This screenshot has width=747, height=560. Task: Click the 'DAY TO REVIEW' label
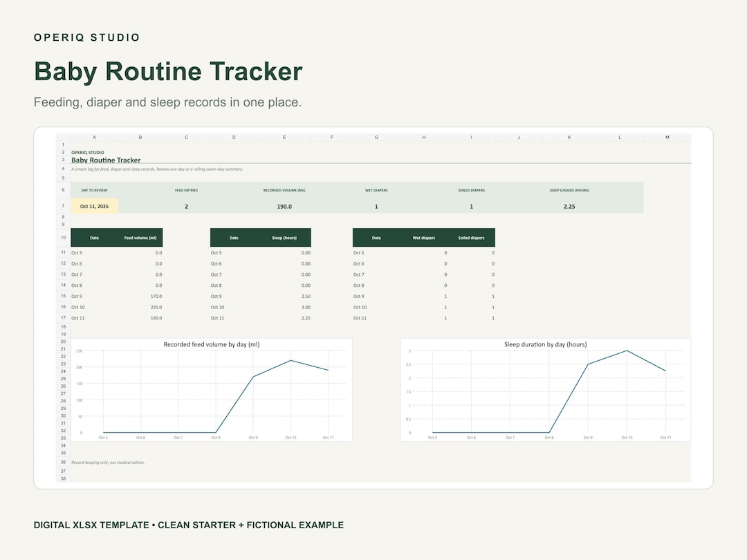[94, 190]
